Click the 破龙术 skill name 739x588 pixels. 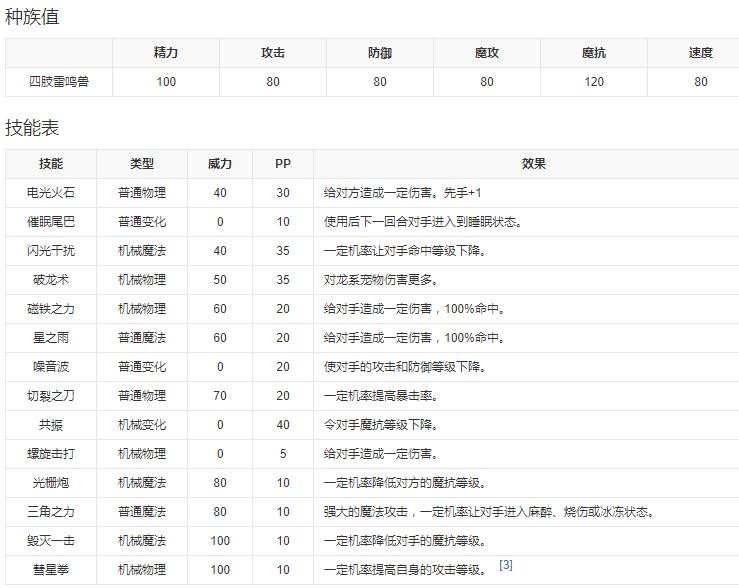tap(51, 280)
